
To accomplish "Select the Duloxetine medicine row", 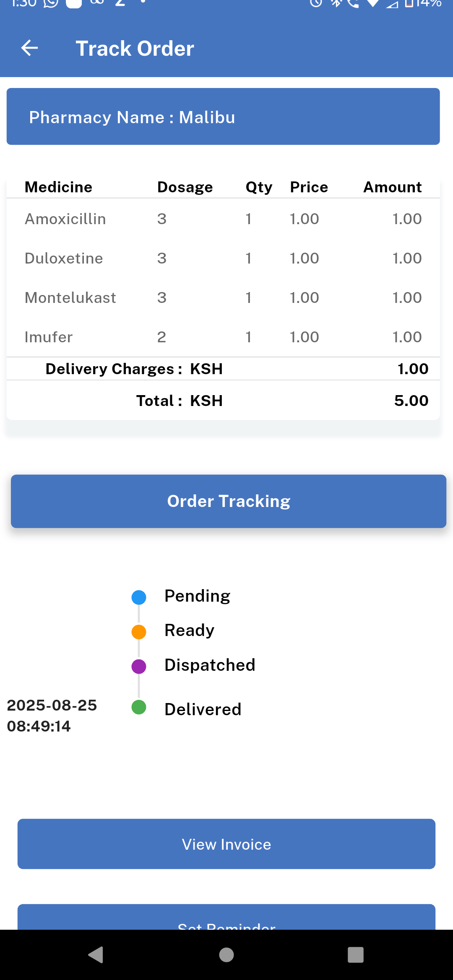I will pyautogui.click(x=223, y=258).
